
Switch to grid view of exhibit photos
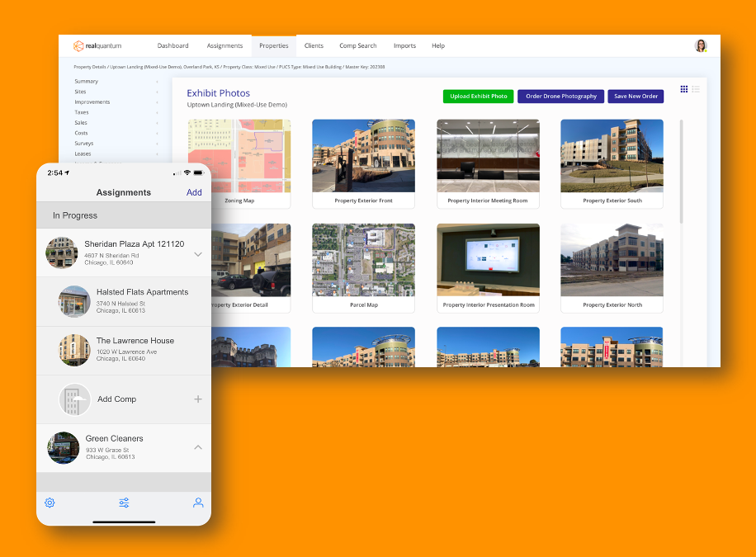[684, 88]
